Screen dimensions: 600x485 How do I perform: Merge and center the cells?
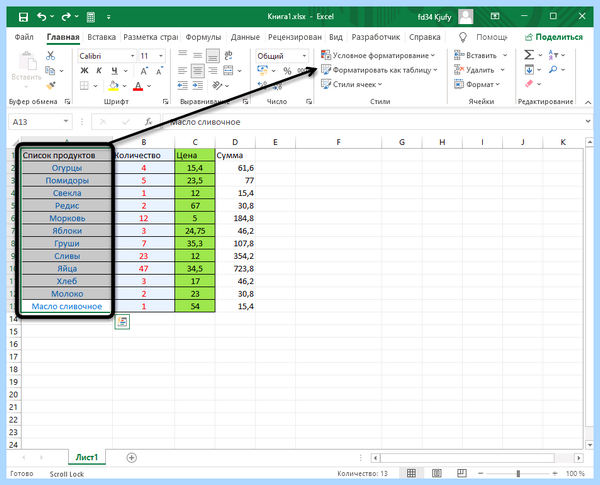click(x=228, y=70)
